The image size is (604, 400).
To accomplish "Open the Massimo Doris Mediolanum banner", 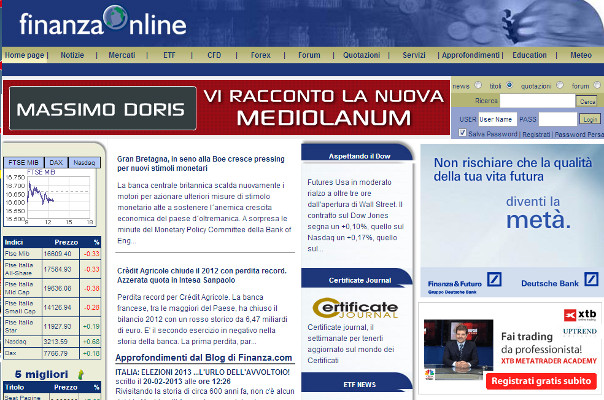I will [x=227, y=107].
